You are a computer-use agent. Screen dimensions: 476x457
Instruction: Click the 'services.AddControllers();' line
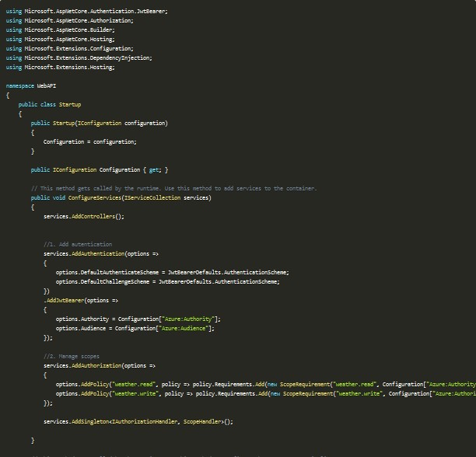pyautogui.click(x=84, y=217)
